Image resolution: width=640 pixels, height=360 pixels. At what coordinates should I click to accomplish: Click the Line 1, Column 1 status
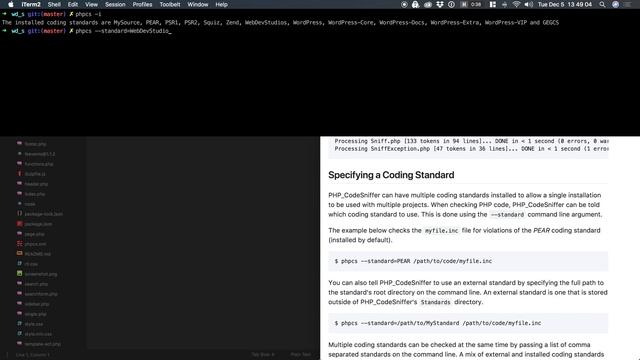point(33,355)
